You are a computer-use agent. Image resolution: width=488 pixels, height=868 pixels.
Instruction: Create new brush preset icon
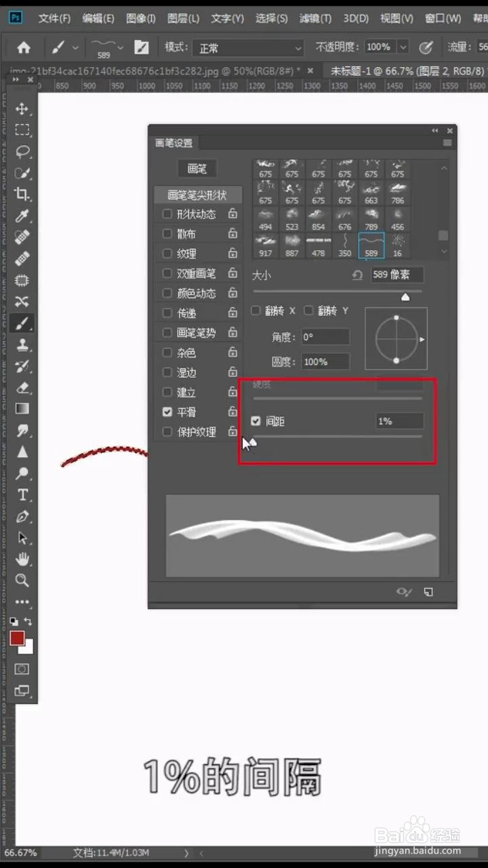coord(428,592)
